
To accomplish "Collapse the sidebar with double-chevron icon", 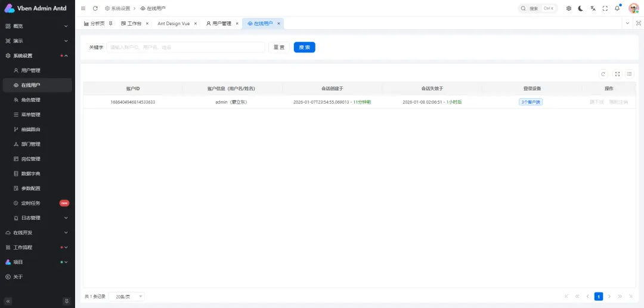I will click(8, 301).
